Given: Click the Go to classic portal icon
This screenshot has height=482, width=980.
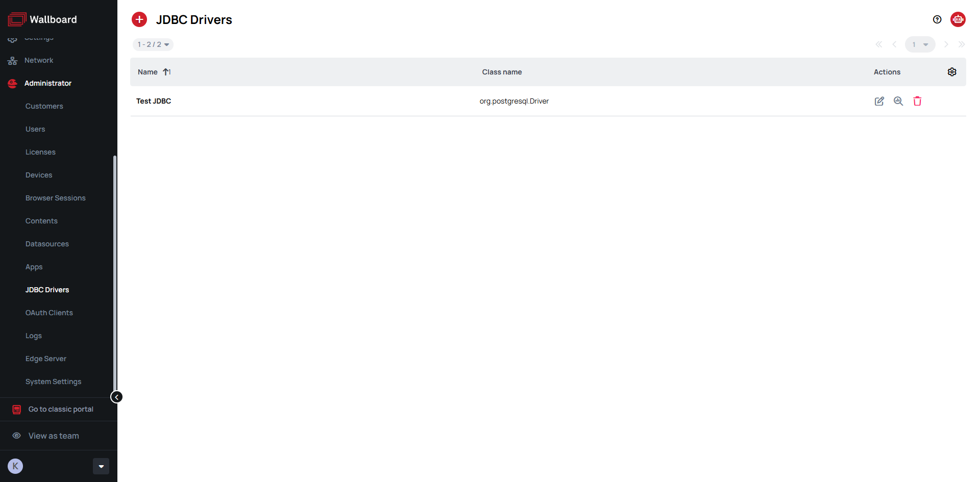Looking at the screenshot, I should point(17,409).
